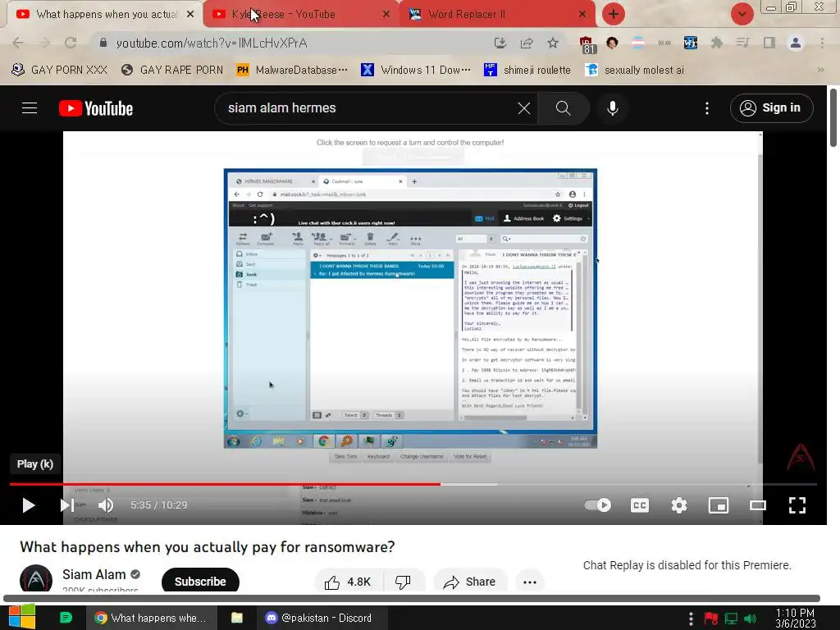This screenshot has width=840, height=630.
Task: Mute the video volume
Action: click(106, 505)
